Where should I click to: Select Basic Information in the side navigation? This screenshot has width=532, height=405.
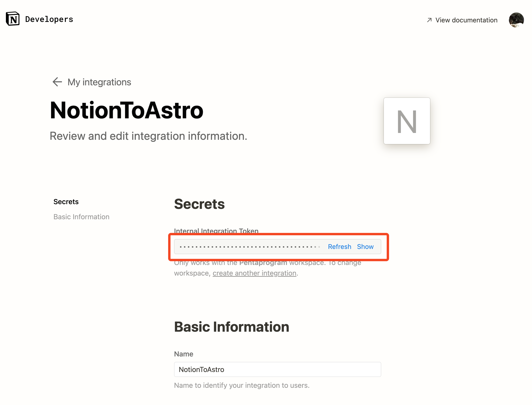coord(81,217)
